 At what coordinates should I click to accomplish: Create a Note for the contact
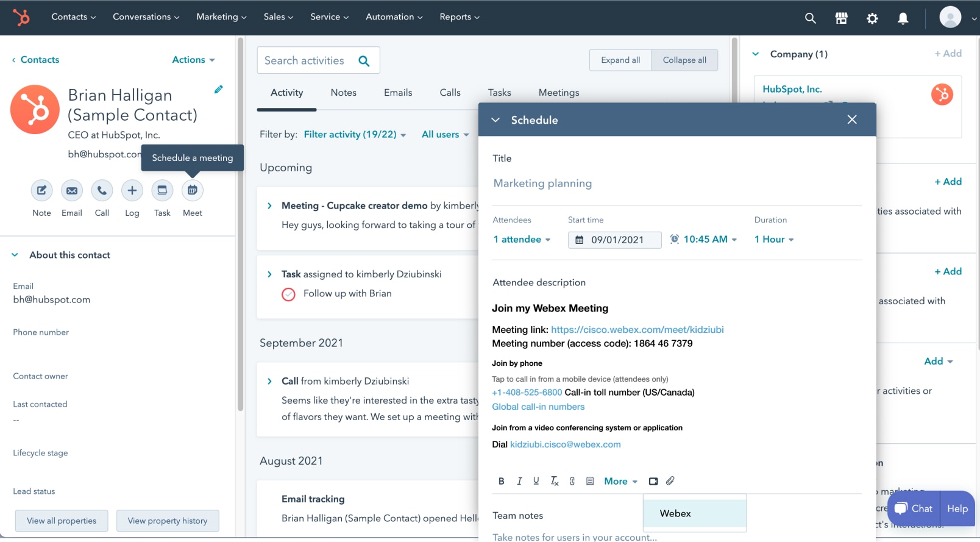tap(41, 190)
